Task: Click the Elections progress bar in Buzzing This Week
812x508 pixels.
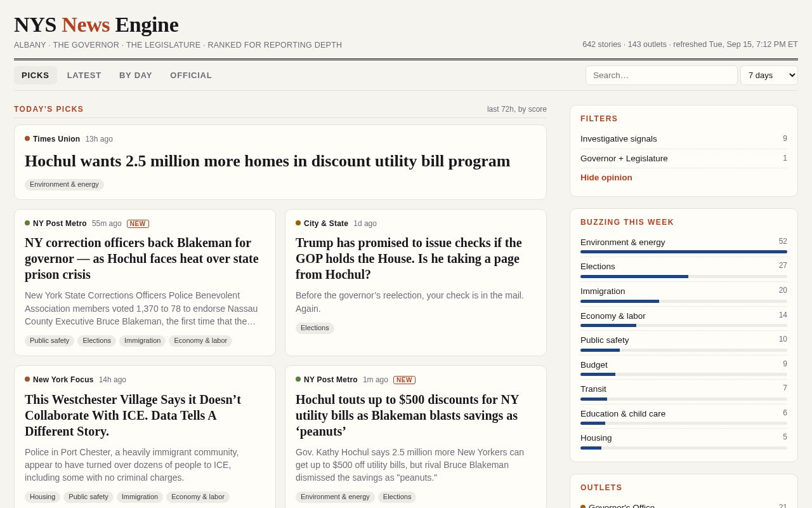Action: [684, 276]
